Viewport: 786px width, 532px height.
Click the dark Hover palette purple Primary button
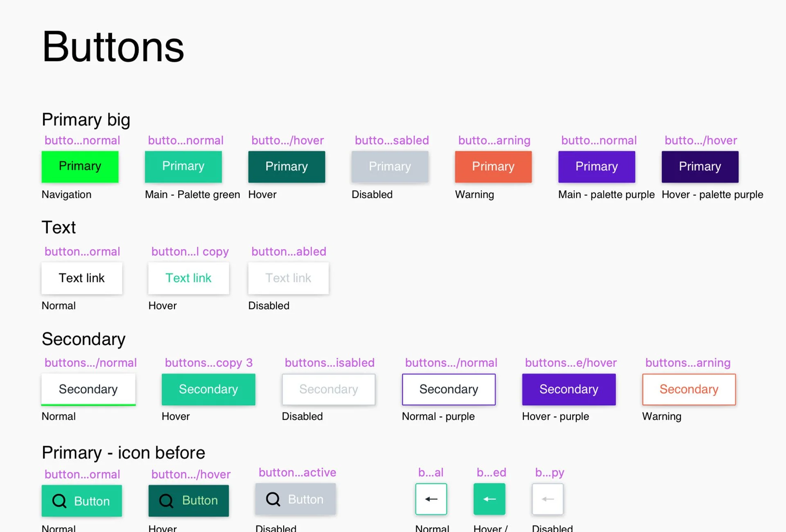coord(700,167)
